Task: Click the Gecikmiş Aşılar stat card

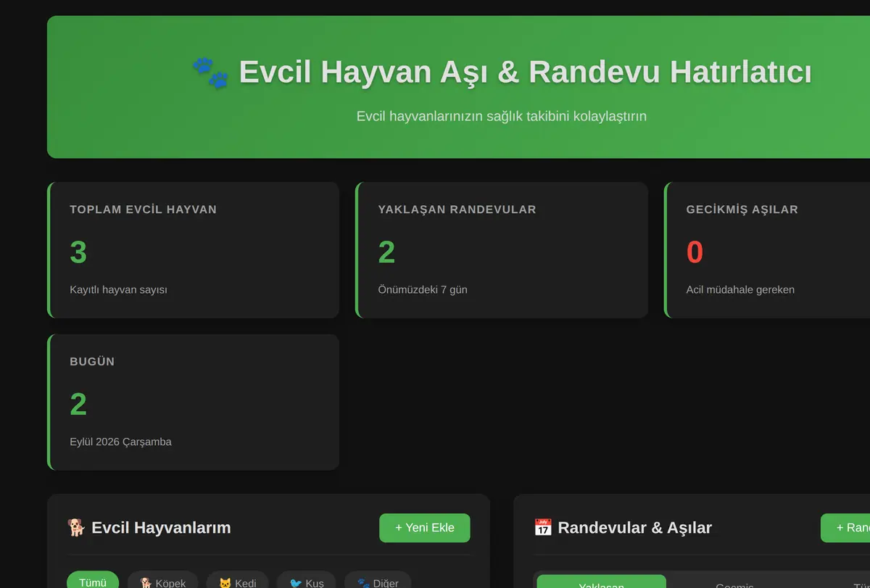Action: [767, 250]
